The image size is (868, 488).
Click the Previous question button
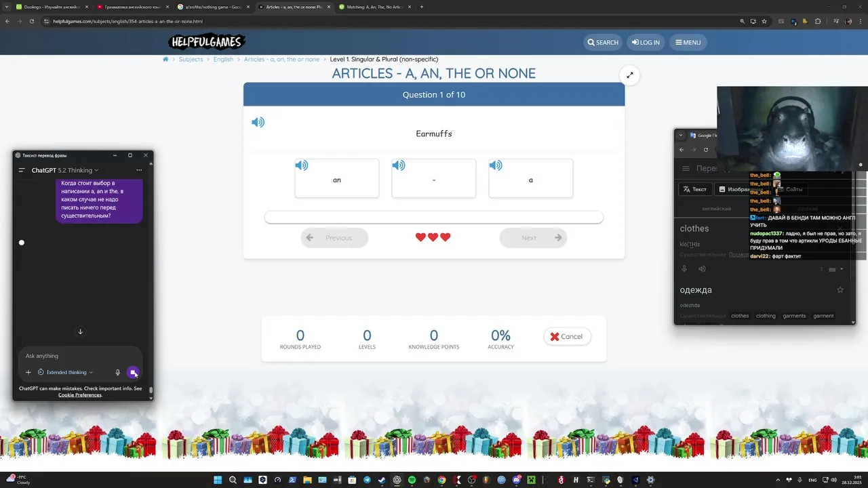[x=334, y=238]
